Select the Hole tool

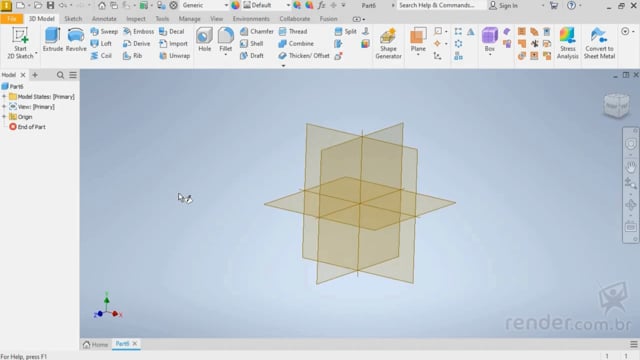204,40
